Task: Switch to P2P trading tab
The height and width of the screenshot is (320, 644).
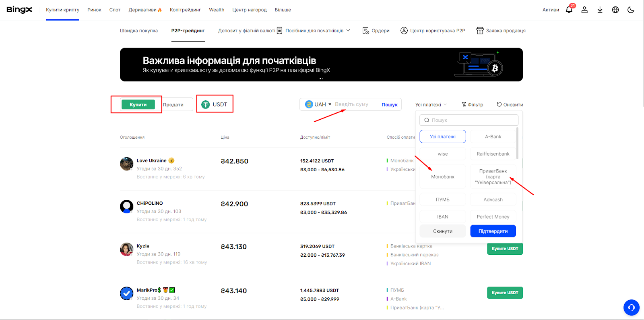Action: [x=188, y=31]
